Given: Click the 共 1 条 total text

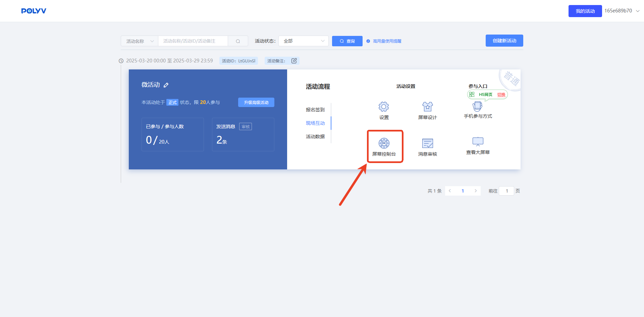Looking at the screenshot, I should tap(434, 191).
